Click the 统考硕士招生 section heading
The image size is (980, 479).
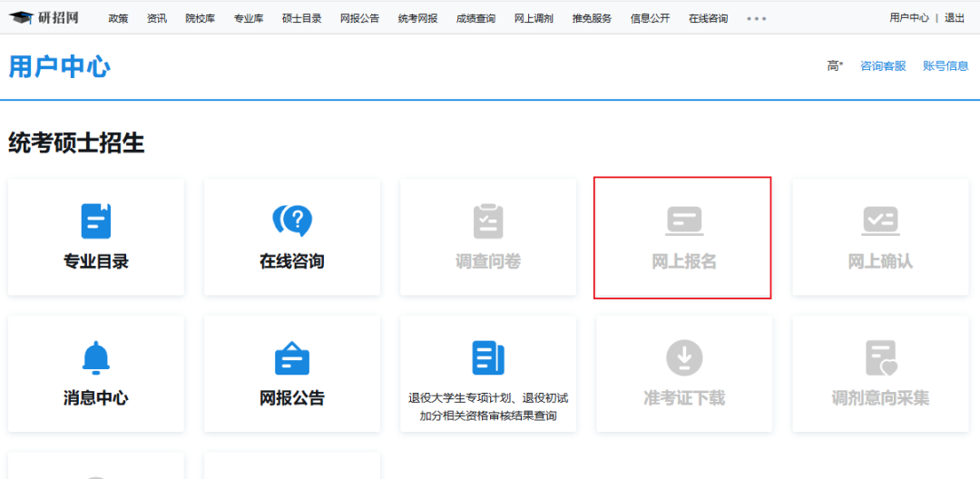point(76,143)
